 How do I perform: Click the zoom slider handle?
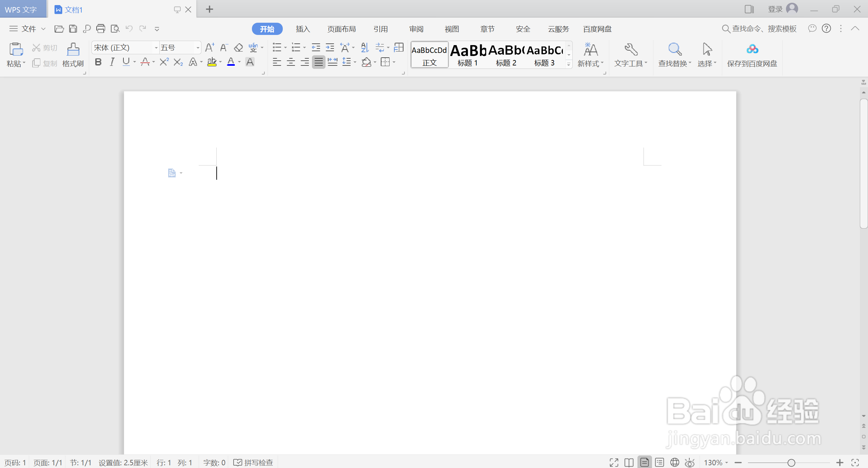(791, 463)
